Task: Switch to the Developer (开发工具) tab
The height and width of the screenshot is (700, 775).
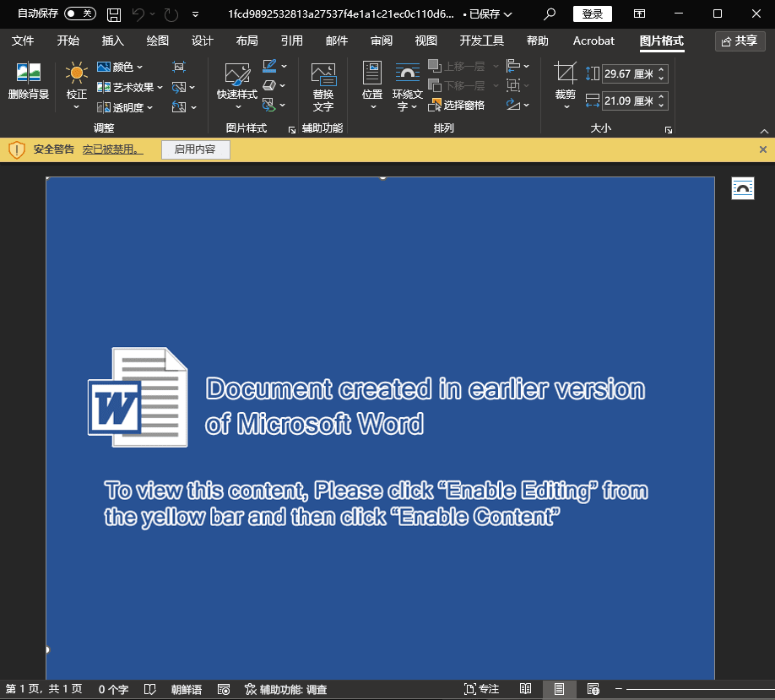Action: point(481,41)
